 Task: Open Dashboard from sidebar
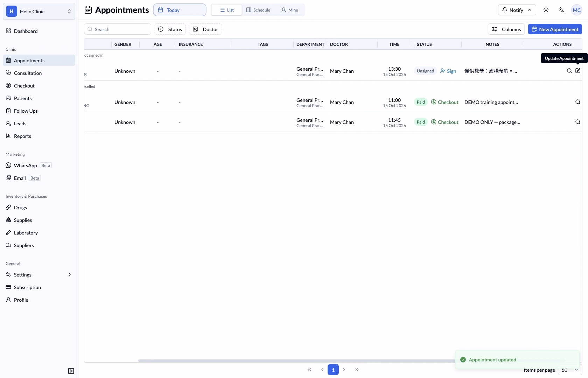coord(39,31)
